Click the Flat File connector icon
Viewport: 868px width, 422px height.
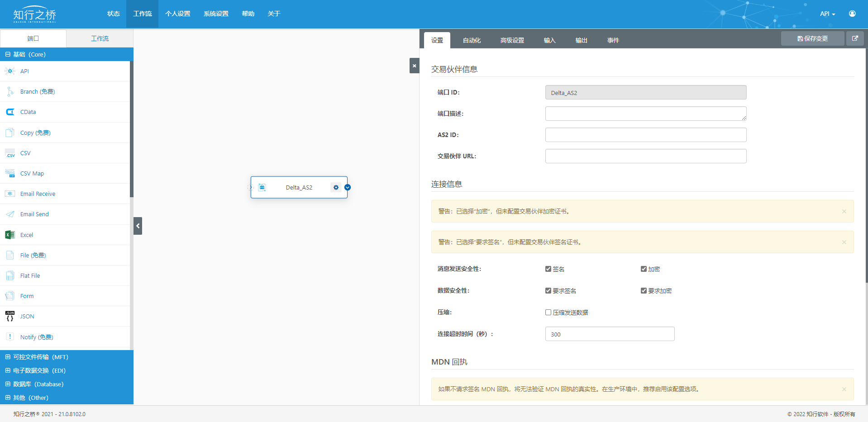[10, 275]
